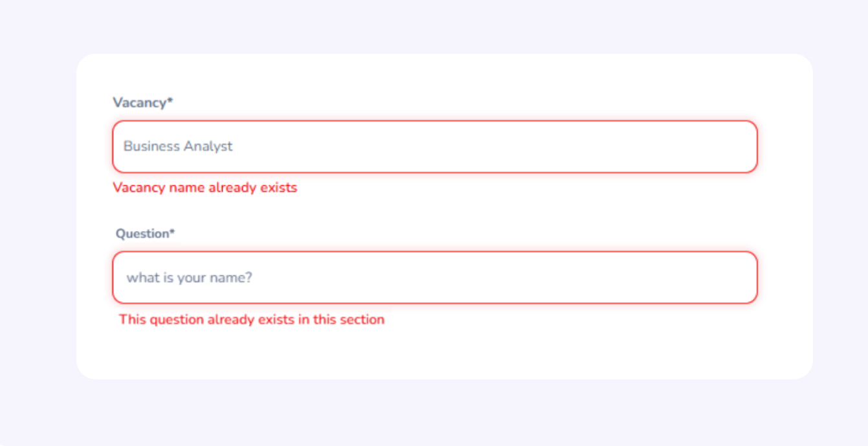
Task: Click the Question* field label
Action: (146, 234)
